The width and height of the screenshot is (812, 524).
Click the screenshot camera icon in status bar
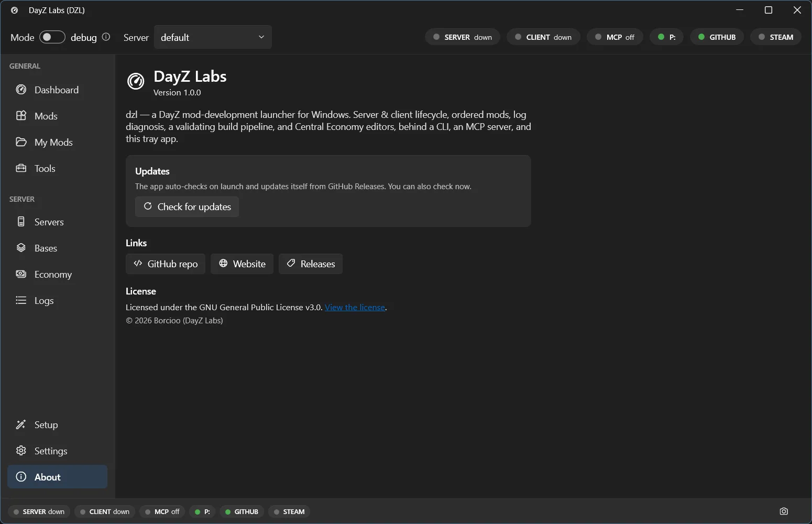784,511
